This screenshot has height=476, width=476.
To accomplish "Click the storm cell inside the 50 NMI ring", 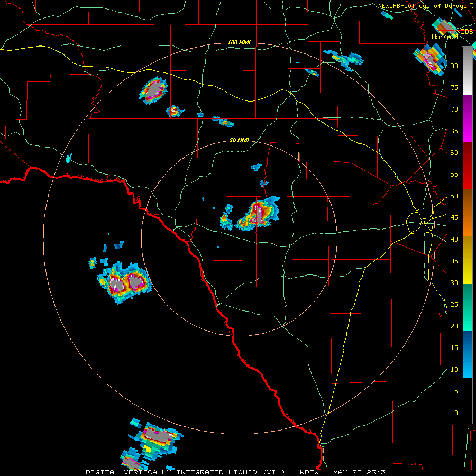I will [x=258, y=214].
